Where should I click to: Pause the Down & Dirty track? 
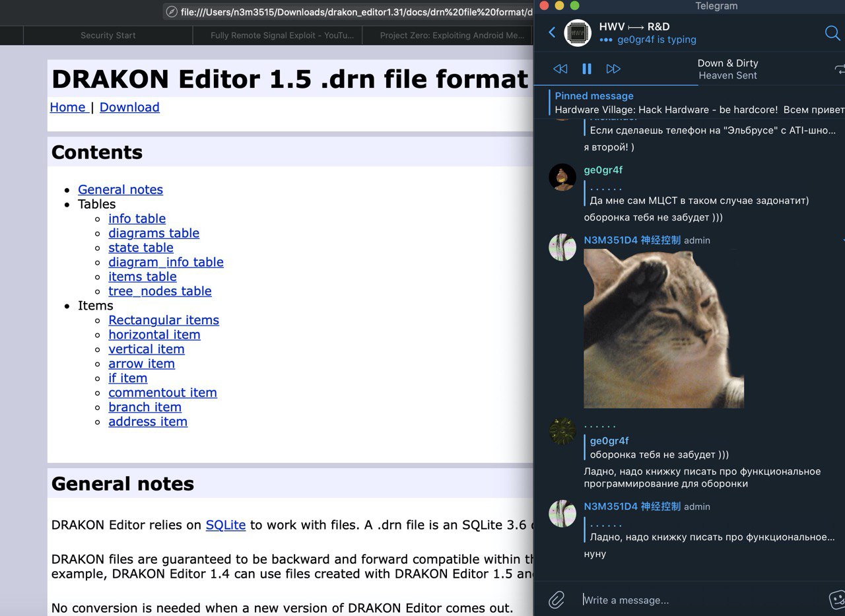pyautogui.click(x=587, y=69)
